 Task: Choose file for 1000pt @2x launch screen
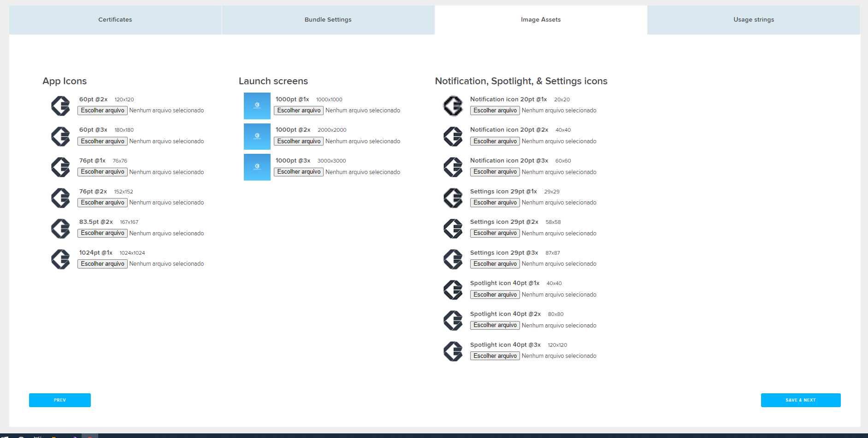coord(299,141)
